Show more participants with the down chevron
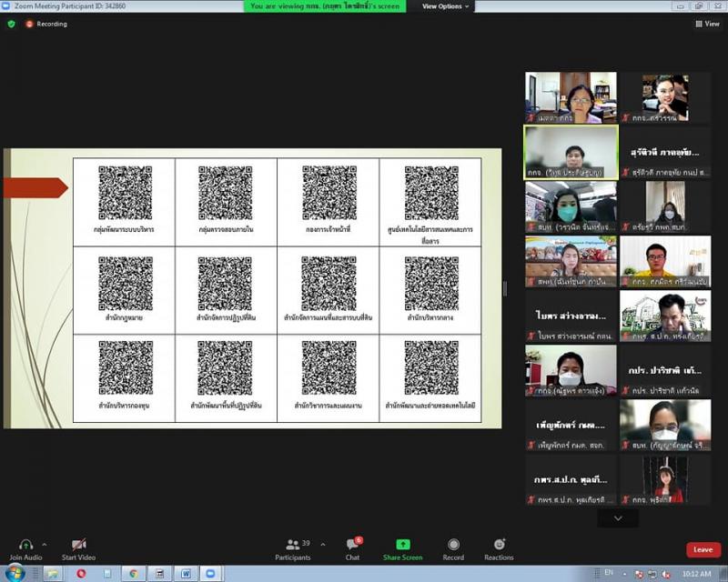The height and width of the screenshot is (582, 728). tap(618, 518)
